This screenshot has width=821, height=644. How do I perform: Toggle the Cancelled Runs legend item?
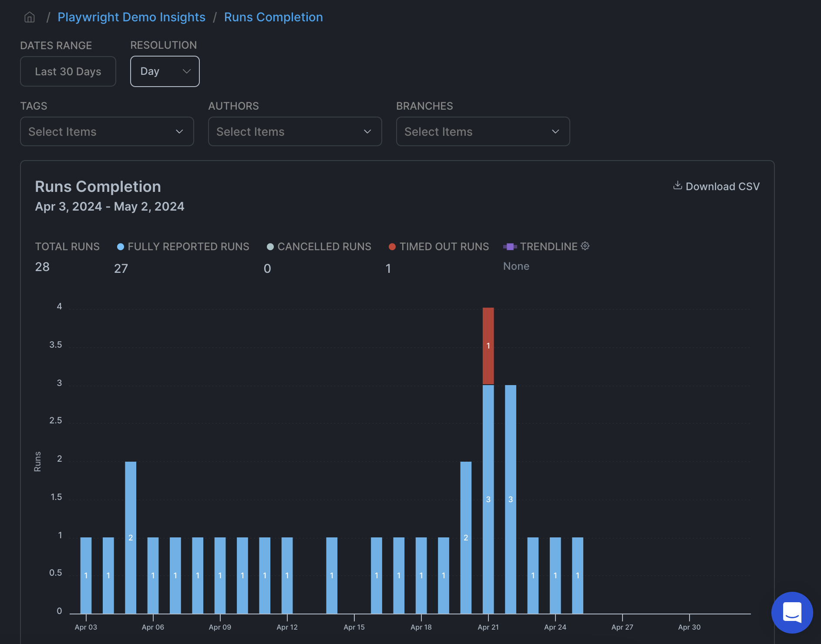(319, 246)
